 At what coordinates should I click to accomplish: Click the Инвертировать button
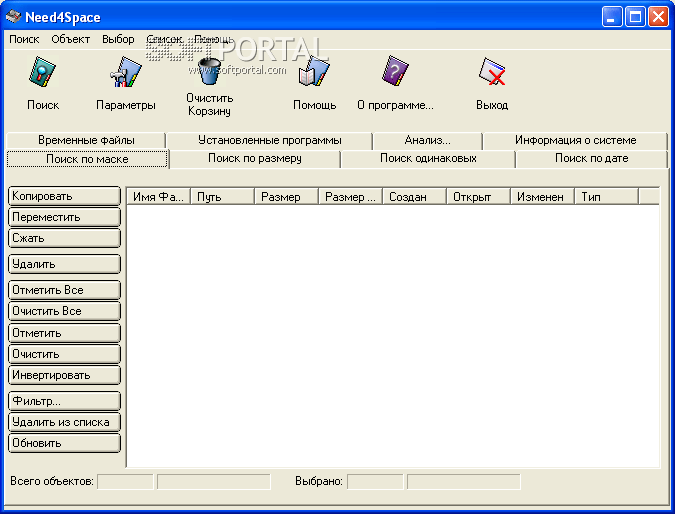[x=64, y=375]
